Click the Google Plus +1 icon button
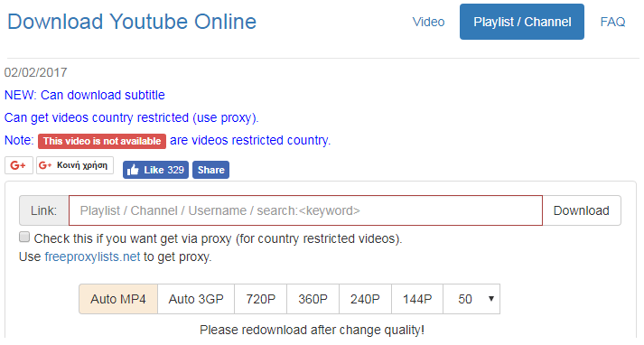 click(18, 165)
